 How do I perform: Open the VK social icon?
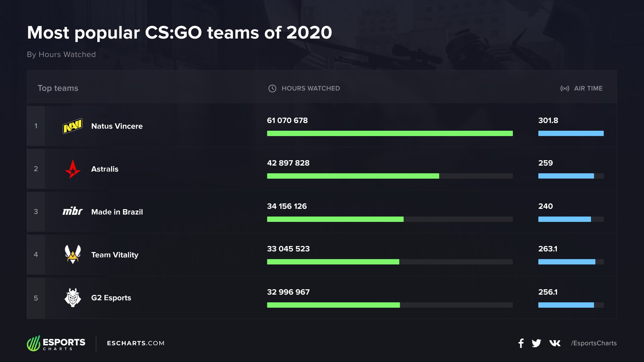(x=555, y=343)
